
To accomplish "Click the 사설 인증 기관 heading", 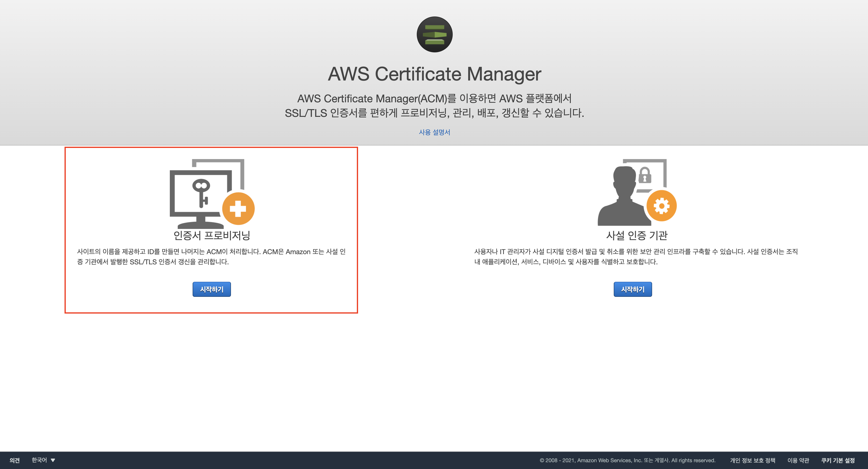I will coord(637,235).
